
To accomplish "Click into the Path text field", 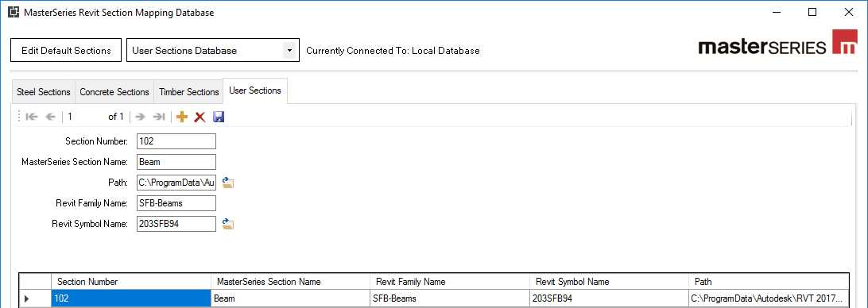I will point(176,183).
